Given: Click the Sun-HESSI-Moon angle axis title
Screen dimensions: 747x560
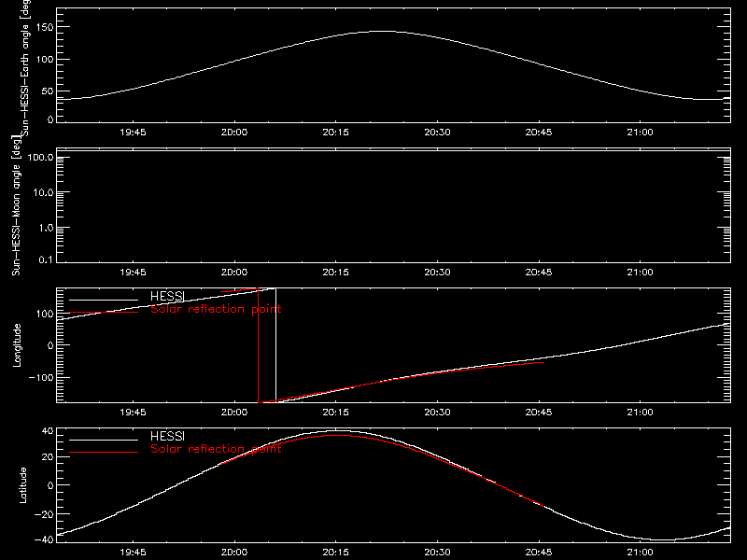Looking at the screenshot, I should tap(16, 205).
